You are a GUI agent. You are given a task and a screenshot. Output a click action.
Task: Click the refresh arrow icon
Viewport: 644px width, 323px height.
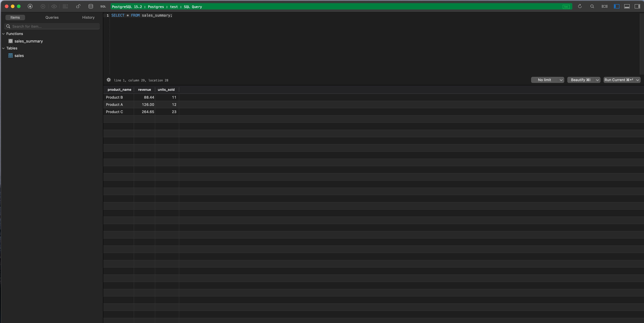[x=580, y=6]
